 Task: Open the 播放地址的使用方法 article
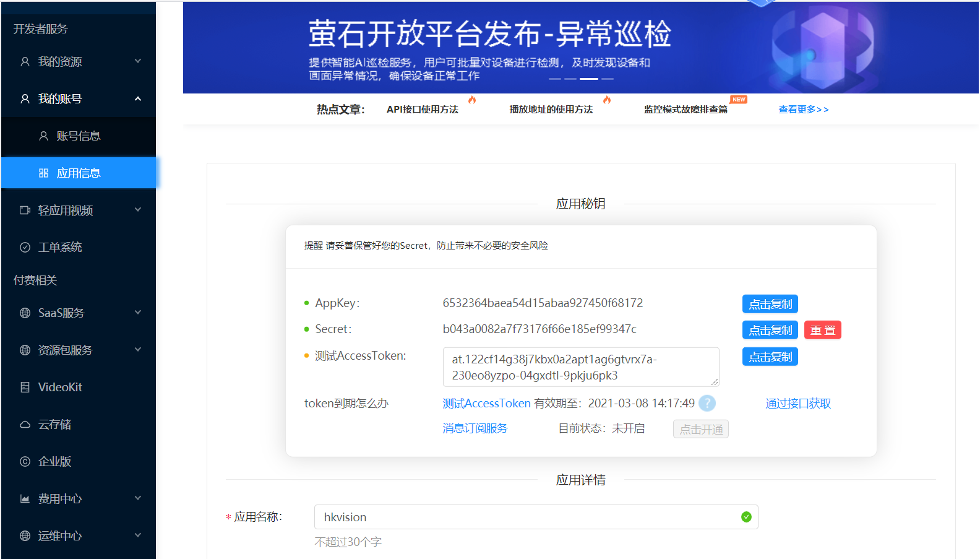551,110
